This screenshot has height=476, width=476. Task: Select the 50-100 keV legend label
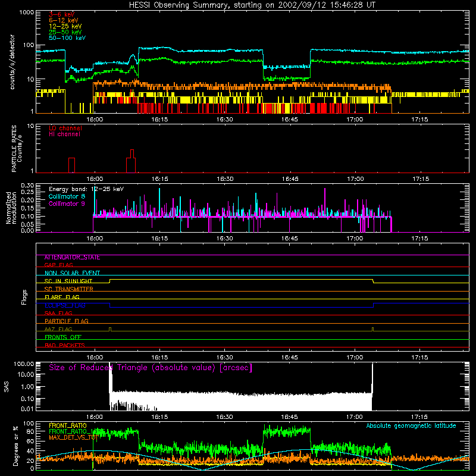67,38
